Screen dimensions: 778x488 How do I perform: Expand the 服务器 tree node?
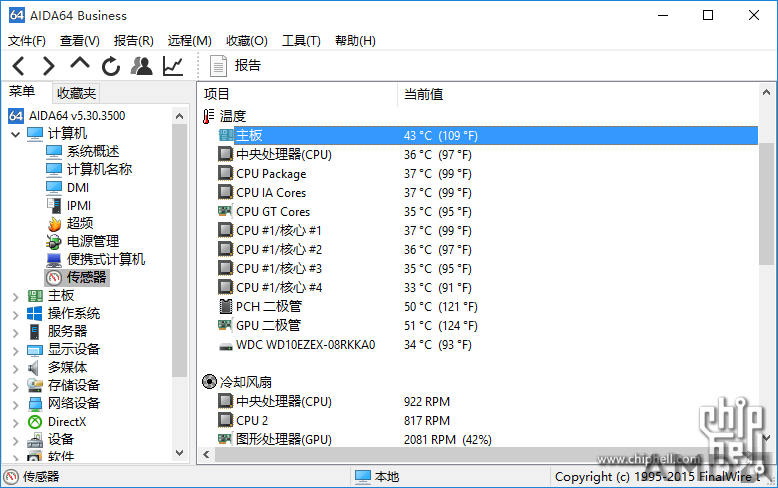click(15, 332)
